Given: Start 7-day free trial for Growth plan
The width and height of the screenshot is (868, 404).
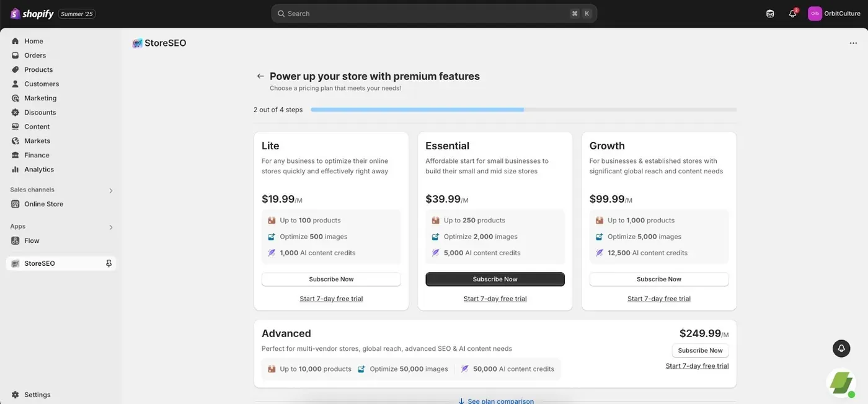Looking at the screenshot, I should (658, 299).
